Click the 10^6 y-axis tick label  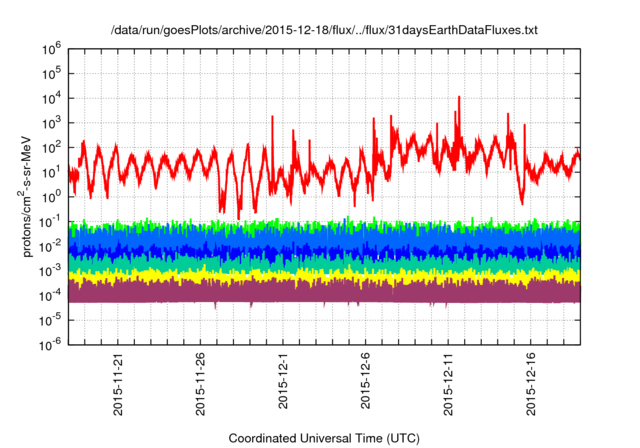(51, 49)
